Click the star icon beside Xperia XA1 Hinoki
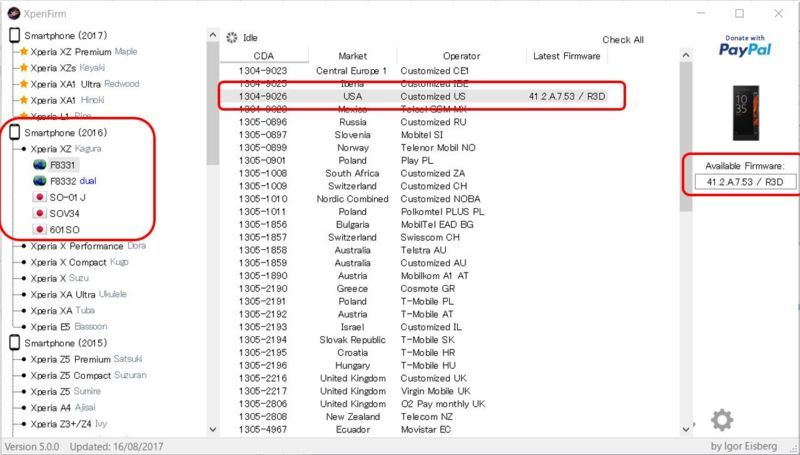The image size is (800, 455). [x=23, y=100]
